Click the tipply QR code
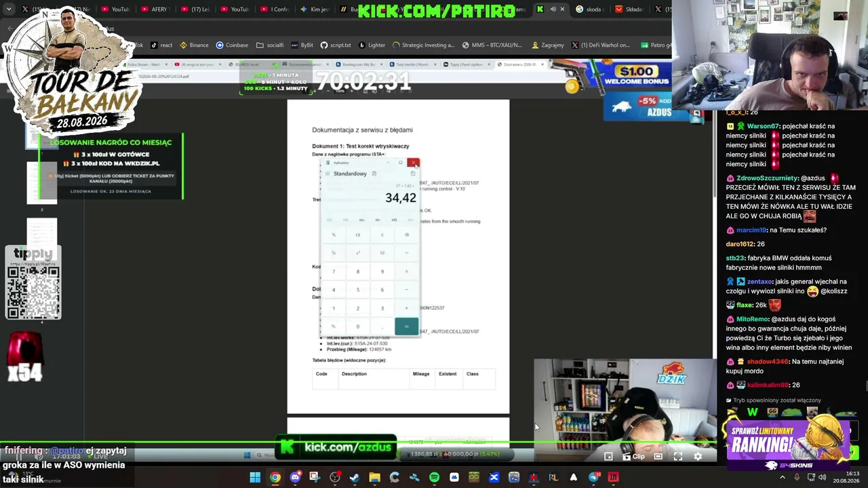This screenshot has width=868, height=488. coord(33,292)
